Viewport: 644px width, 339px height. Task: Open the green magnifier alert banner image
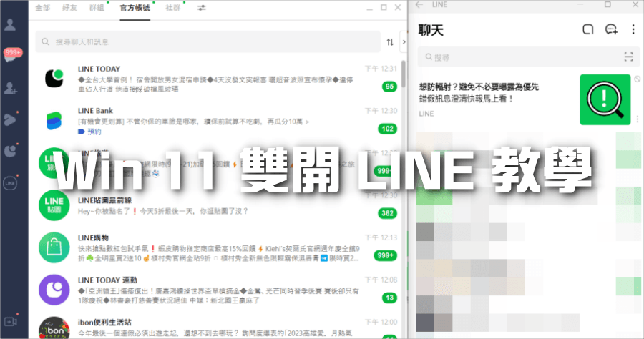605,99
